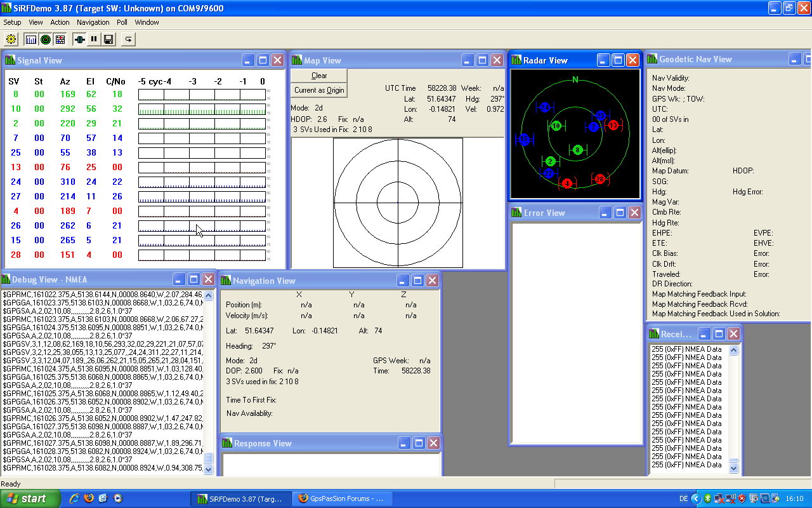Maximize the Map View window
The height and width of the screenshot is (508, 812).
point(482,60)
